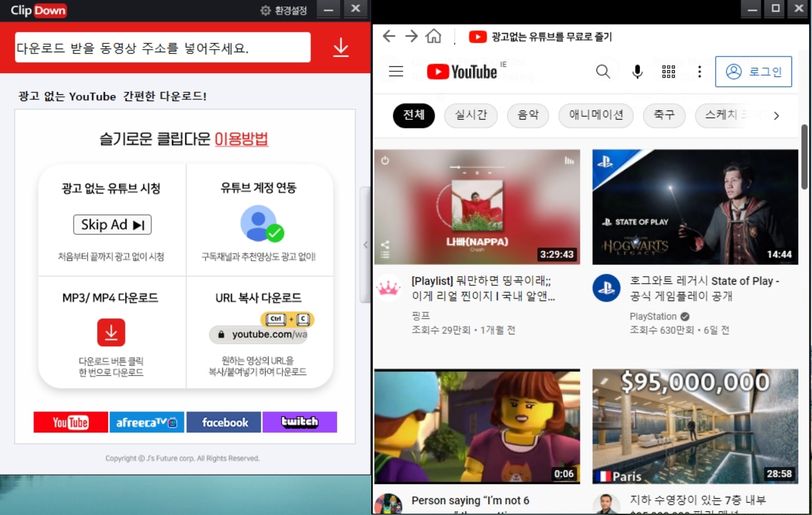812x515 pixels.
Task: Show more filter chips with right chevron
Action: pos(777,115)
